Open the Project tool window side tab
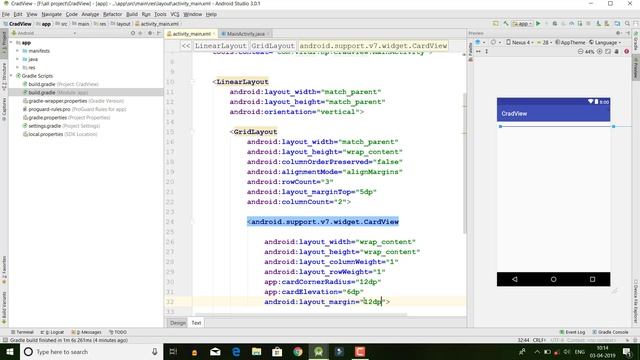The height and width of the screenshot is (360, 640). click(4, 44)
